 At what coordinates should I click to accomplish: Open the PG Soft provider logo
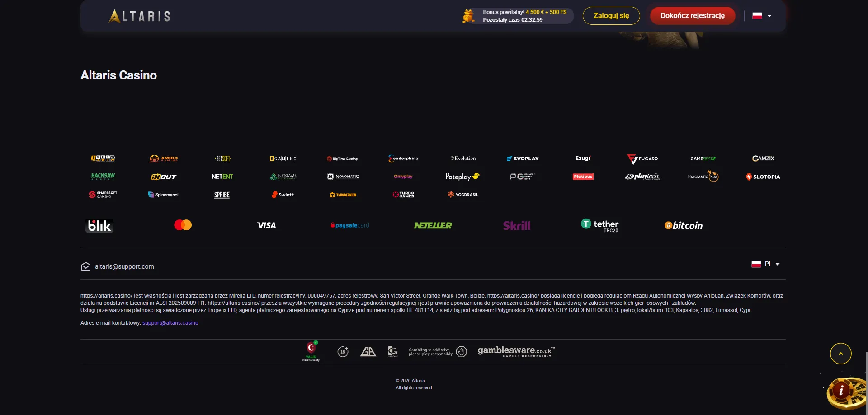click(523, 177)
